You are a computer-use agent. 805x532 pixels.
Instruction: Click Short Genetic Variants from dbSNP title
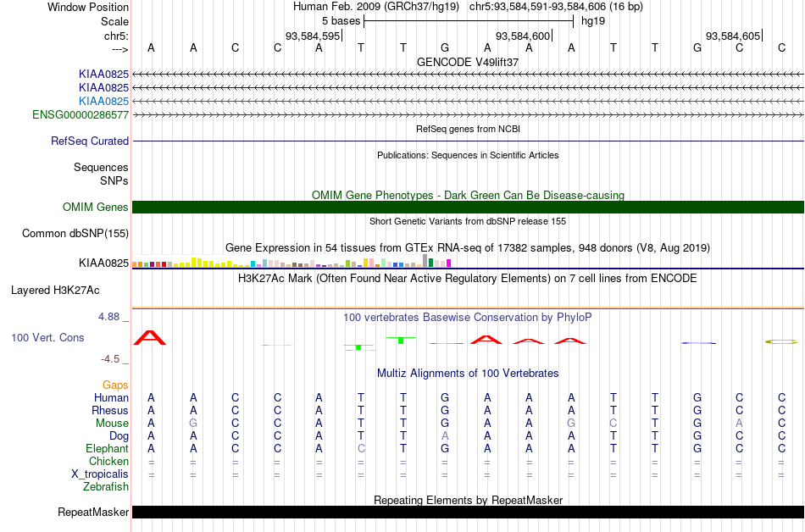tap(468, 221)
